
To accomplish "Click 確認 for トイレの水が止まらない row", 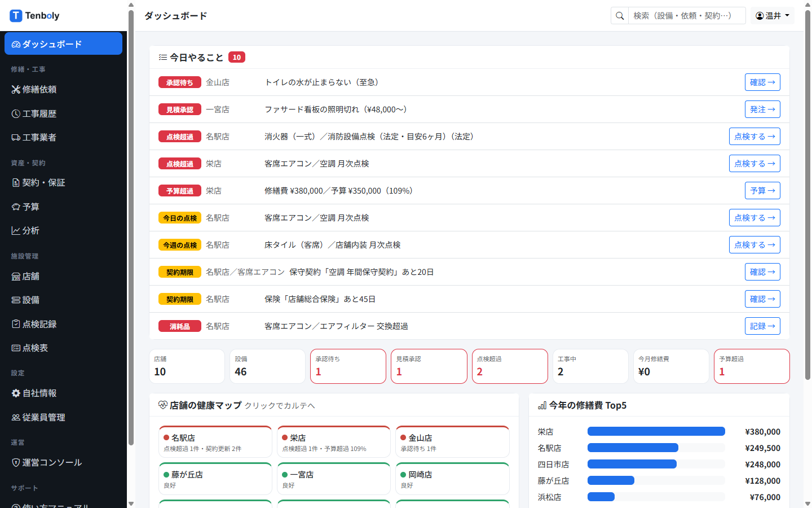I will [762, 82].
